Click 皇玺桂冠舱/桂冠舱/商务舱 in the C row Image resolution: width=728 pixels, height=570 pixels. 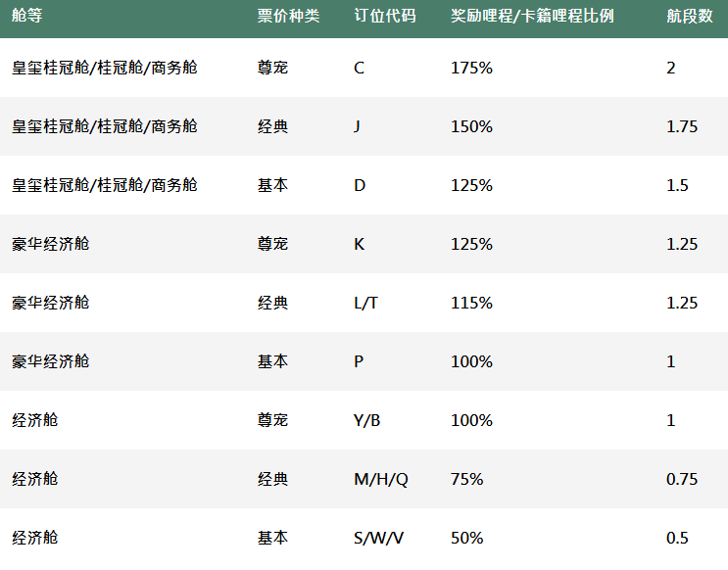point(105,68)
